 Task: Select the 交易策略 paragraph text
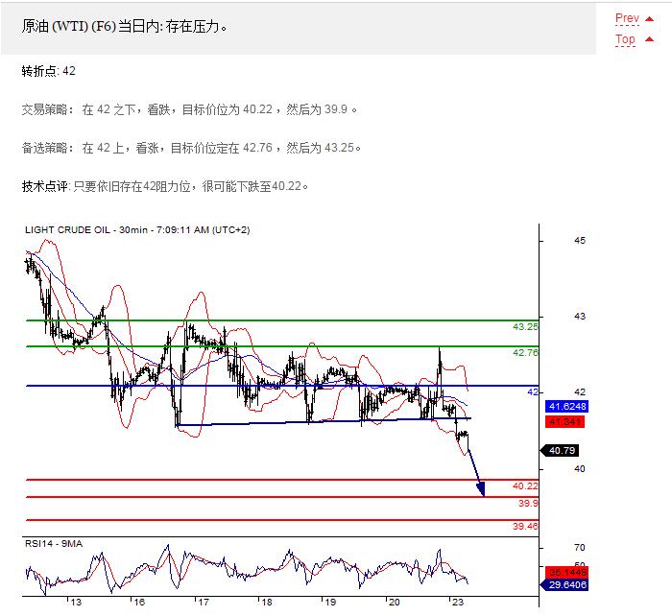[189, 109]
